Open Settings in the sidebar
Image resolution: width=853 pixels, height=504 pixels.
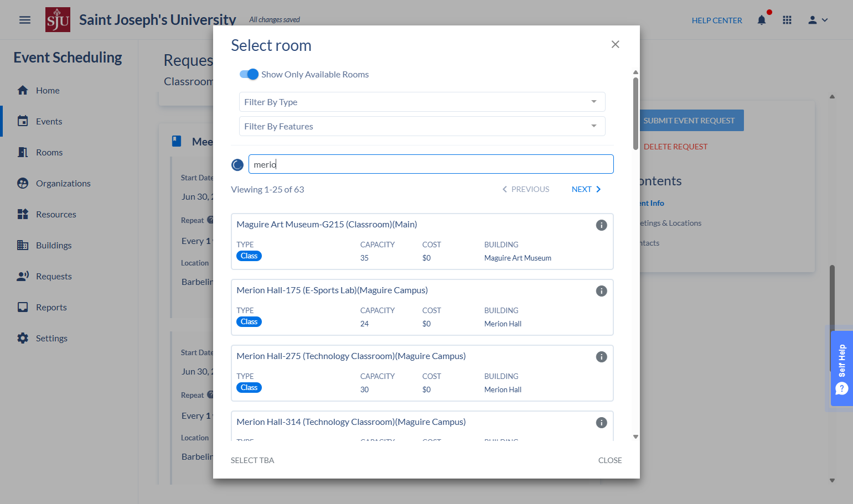[51, 338]
